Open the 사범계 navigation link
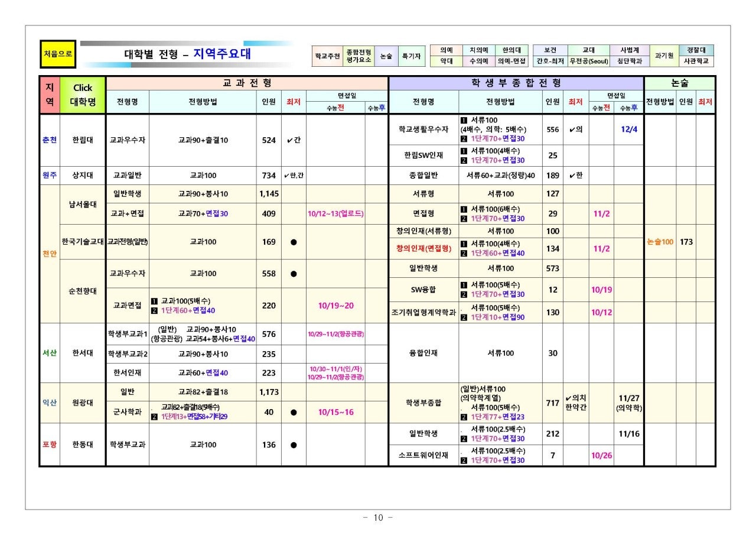This screenshot has height=535, width=756. coord(630,51)
